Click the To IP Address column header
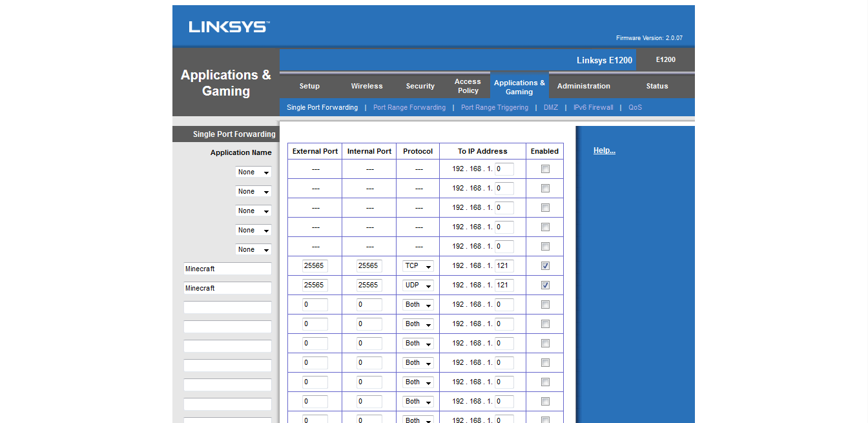 (x=482, y=151)
